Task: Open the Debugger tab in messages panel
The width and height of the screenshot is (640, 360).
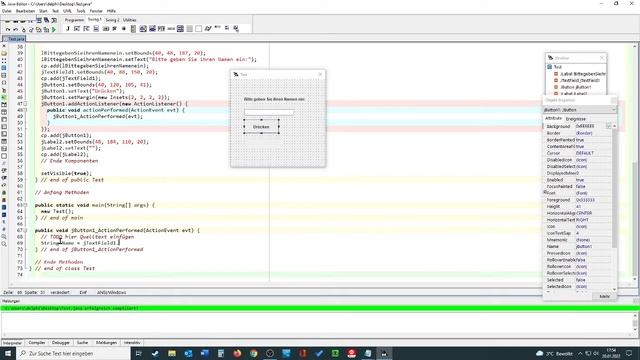Action: (x=61, y=343)
